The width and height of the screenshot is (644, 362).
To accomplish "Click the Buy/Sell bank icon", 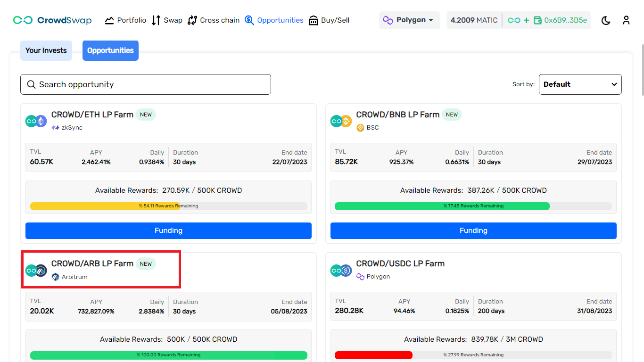I will (314, 20).
